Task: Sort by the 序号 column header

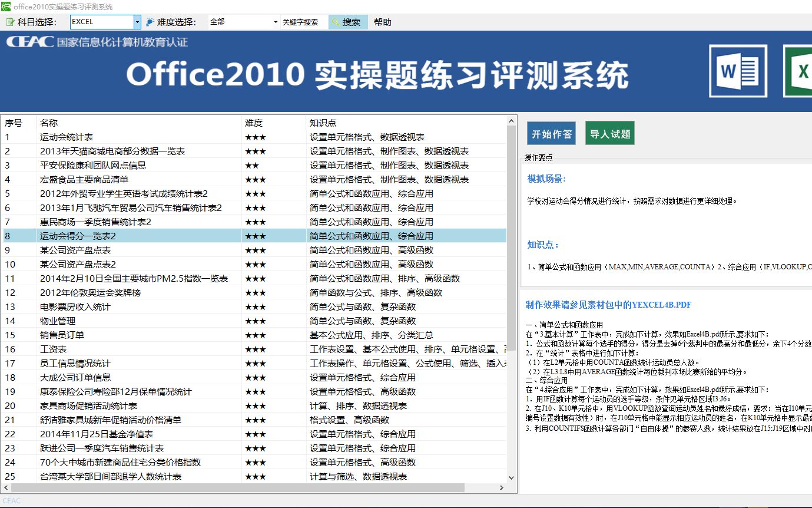Action: (x=19, y=123)
